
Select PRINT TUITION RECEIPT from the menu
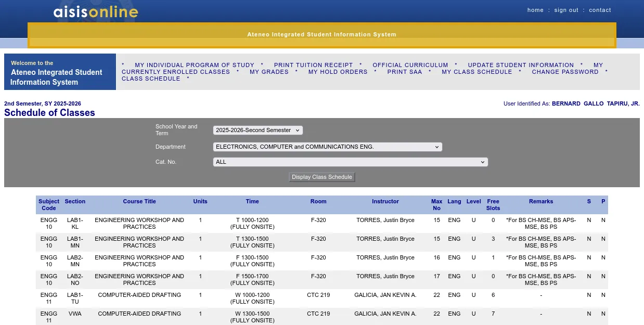(313, 65)
